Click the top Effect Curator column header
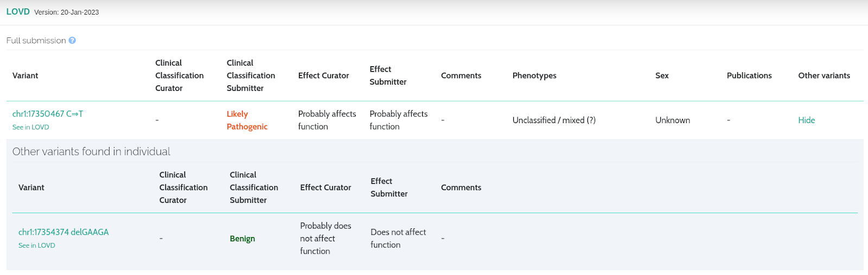This screenshot has height=275, width=868. point(323,76)
